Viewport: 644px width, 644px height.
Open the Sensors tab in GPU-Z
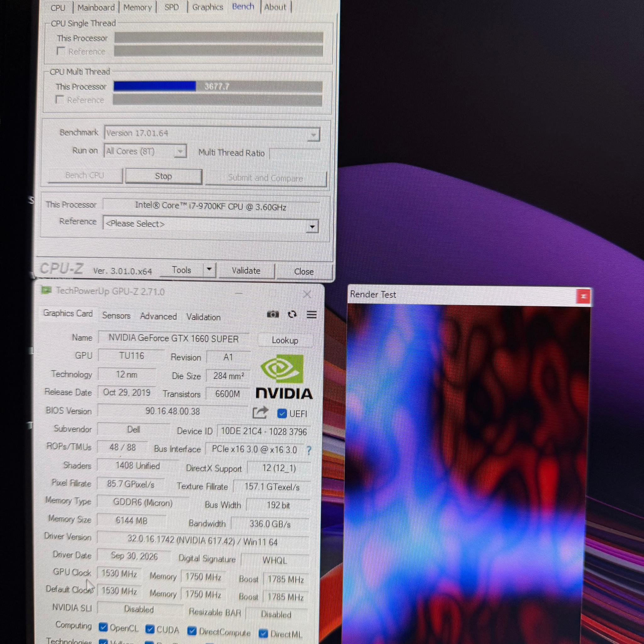116,315
